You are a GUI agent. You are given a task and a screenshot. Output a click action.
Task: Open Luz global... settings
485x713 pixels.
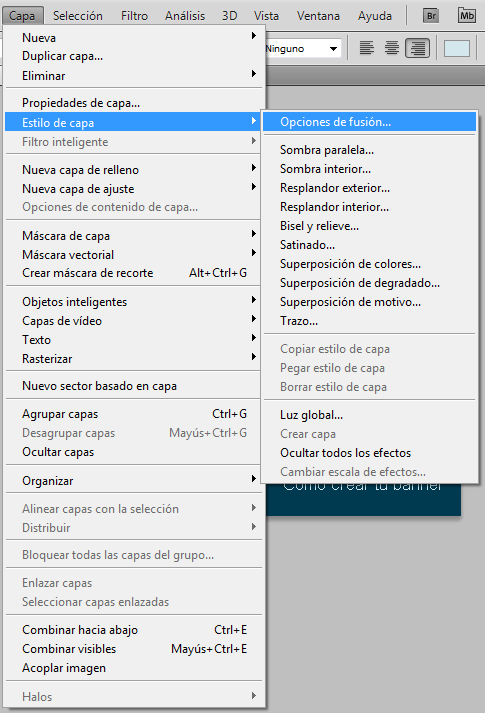[x=370, y=415]
